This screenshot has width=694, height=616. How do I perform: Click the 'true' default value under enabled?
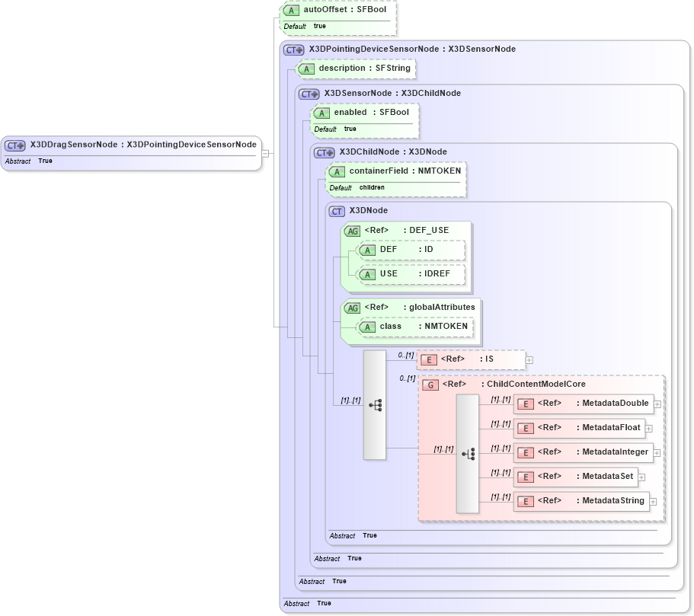(x=350, y=129)
